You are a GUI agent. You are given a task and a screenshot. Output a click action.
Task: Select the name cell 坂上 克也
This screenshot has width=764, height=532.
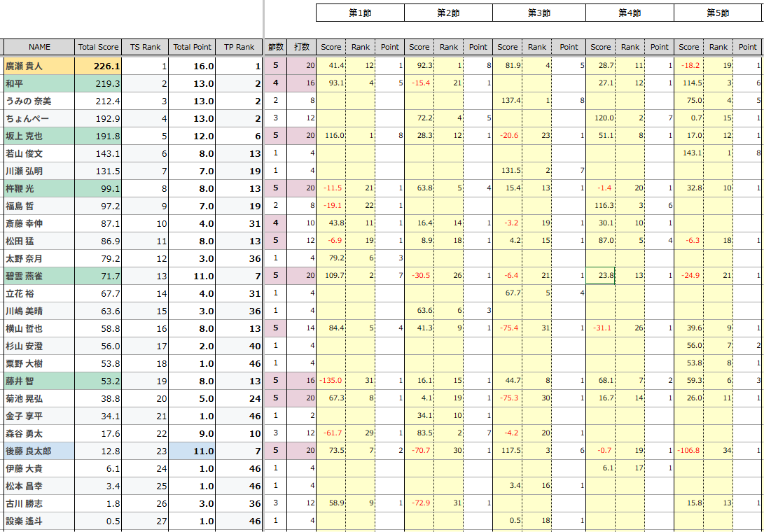coord(39,136)
